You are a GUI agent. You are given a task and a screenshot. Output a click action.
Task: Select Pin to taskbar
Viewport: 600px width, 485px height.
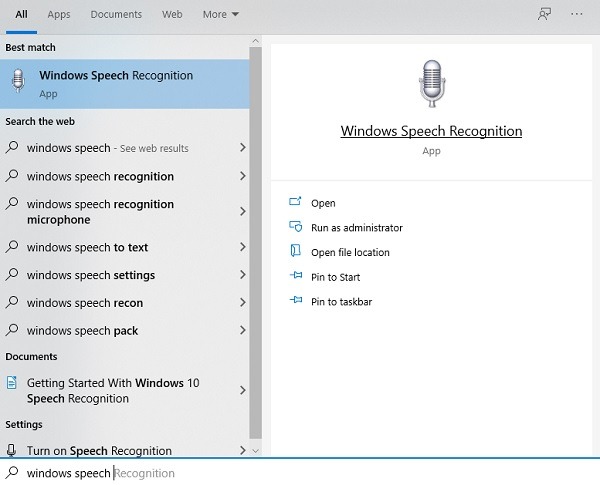(x=341, y=302)
